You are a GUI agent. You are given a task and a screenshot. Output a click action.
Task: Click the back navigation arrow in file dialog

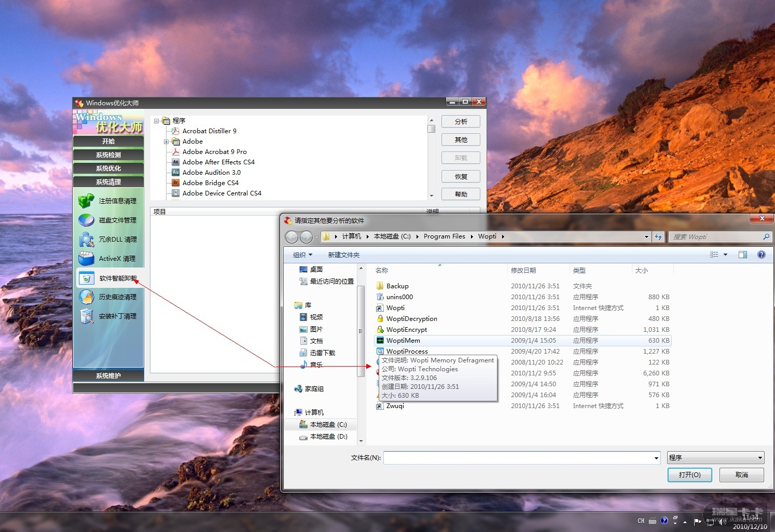(292, 237)
